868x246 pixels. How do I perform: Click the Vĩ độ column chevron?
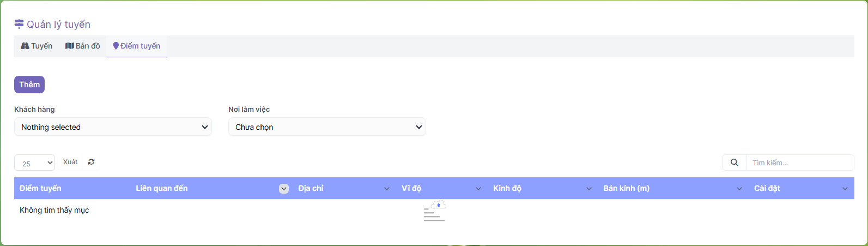[478, 189]
